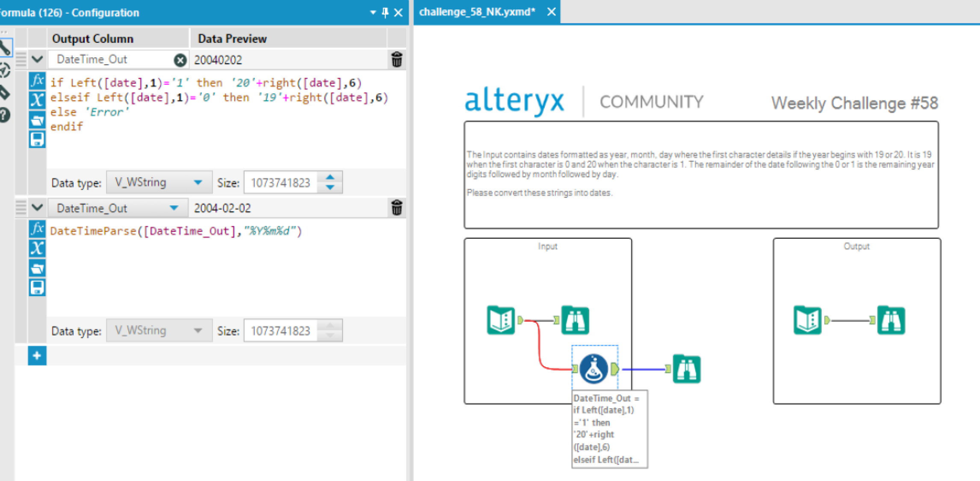980x481 pixels.
Task: Open columns and constants (X) for second expression
Action: pyautogui.click(x=37, y=248)
